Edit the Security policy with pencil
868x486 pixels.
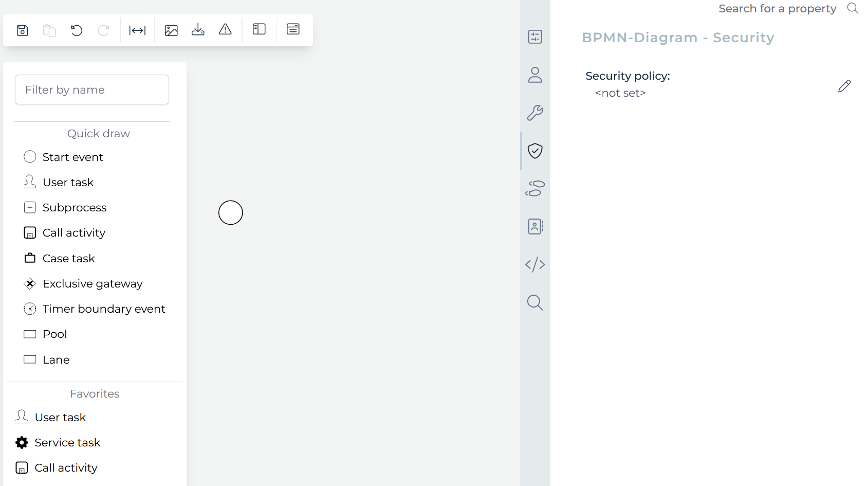click(x=844, y=86)
